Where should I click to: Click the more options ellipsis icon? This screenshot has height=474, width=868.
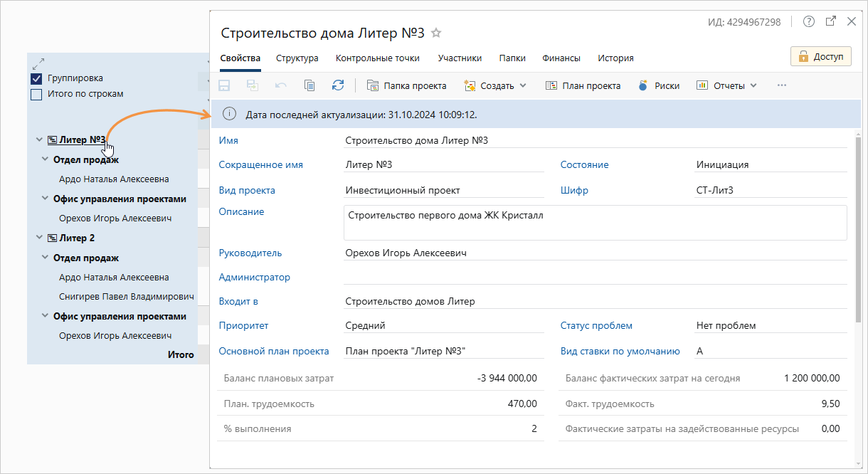tap(782, 85)
